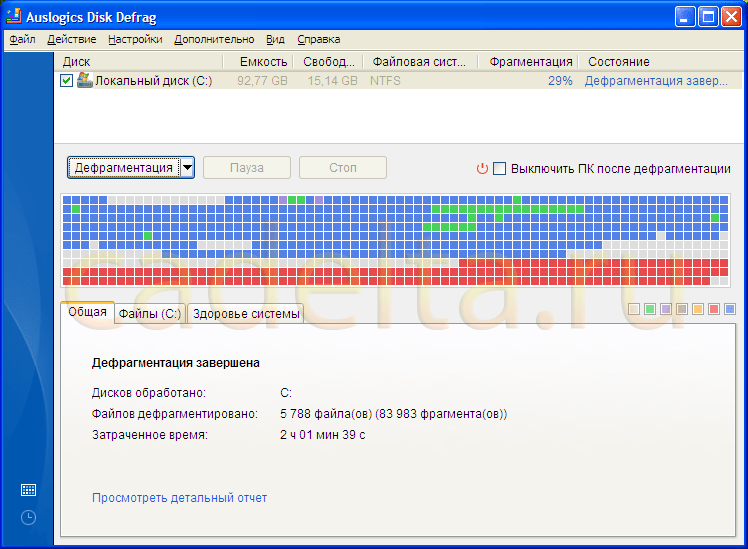
Task: Select the Локальный диск (C:) row label
Action: (x=154, y=81)
